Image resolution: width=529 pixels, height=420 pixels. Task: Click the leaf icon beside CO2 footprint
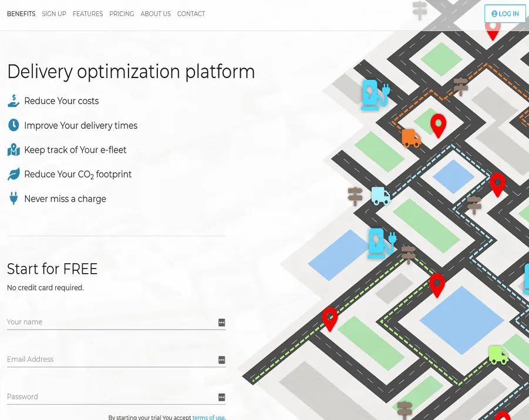tap(13, 174)
